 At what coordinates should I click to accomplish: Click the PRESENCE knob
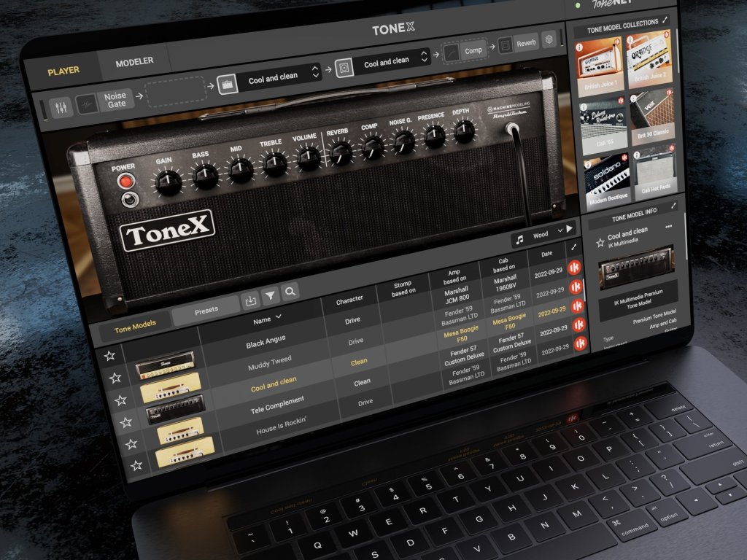[x=435, y=136]
